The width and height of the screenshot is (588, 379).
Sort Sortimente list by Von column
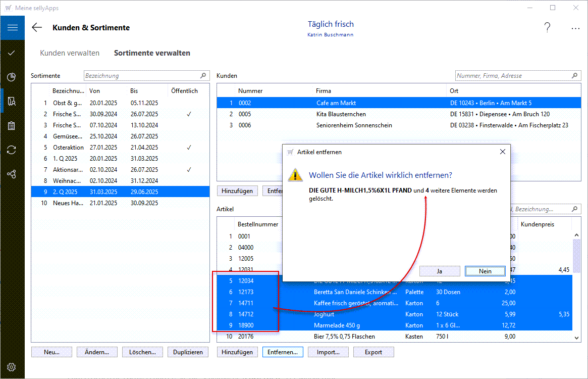click(x=95, y=91)
